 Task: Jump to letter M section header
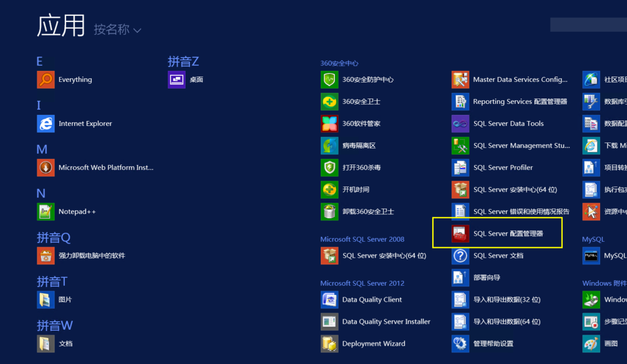42,149
